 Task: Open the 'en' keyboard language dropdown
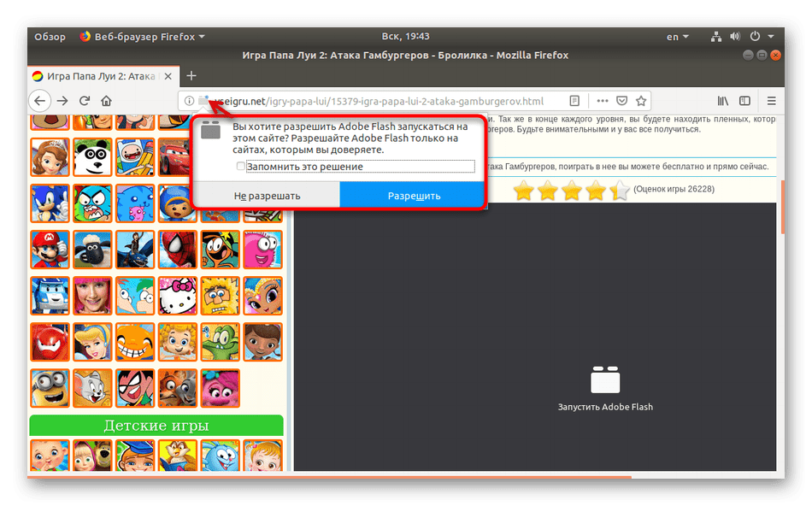point(677,37)
